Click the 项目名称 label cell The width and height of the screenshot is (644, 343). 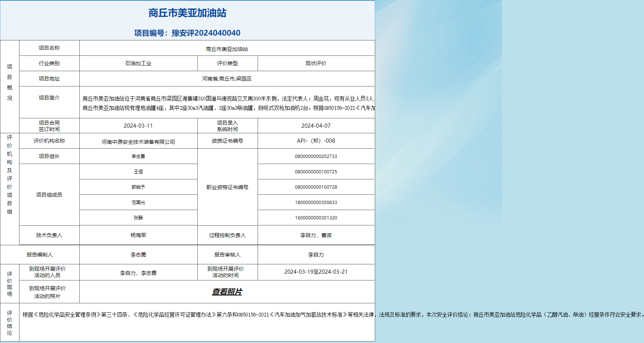coord(49,48)
